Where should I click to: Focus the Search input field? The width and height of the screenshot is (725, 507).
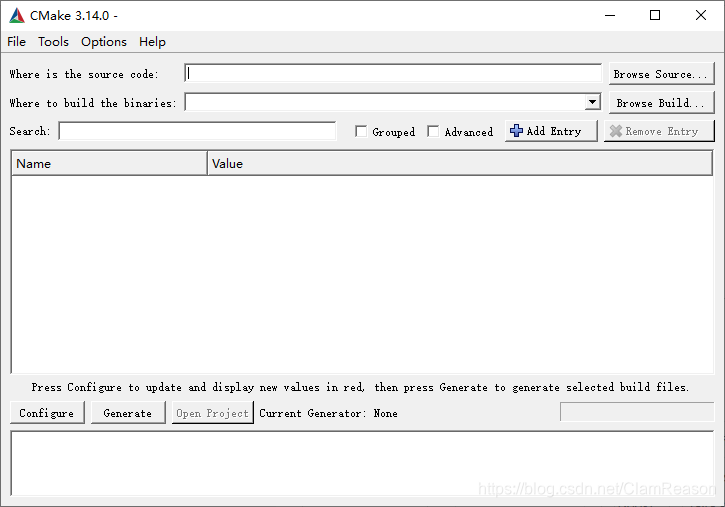197,131
